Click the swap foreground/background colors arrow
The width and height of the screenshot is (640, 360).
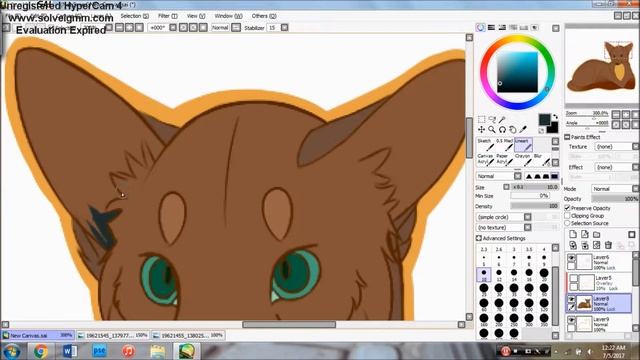click(555, 117)
